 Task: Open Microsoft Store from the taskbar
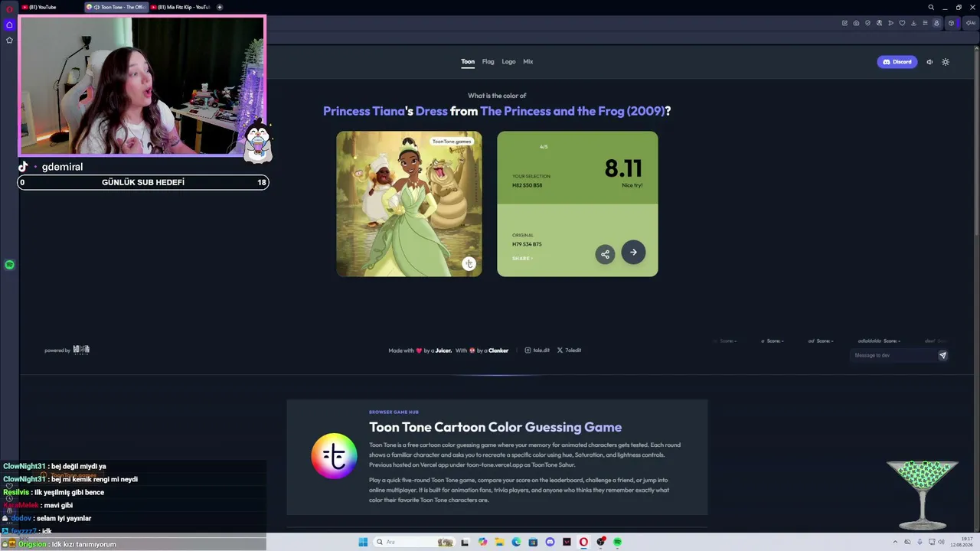[533, 543]
